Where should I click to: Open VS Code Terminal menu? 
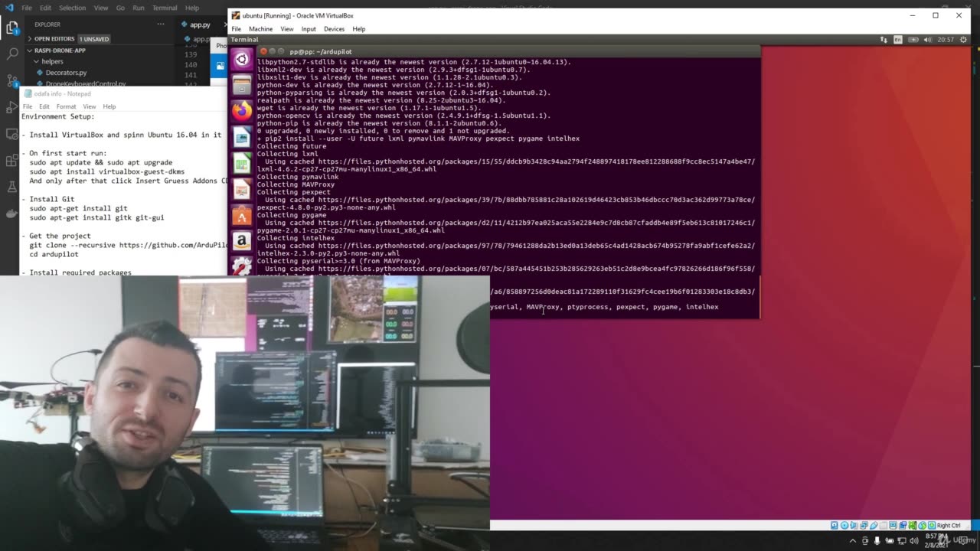tap(165, 8)
